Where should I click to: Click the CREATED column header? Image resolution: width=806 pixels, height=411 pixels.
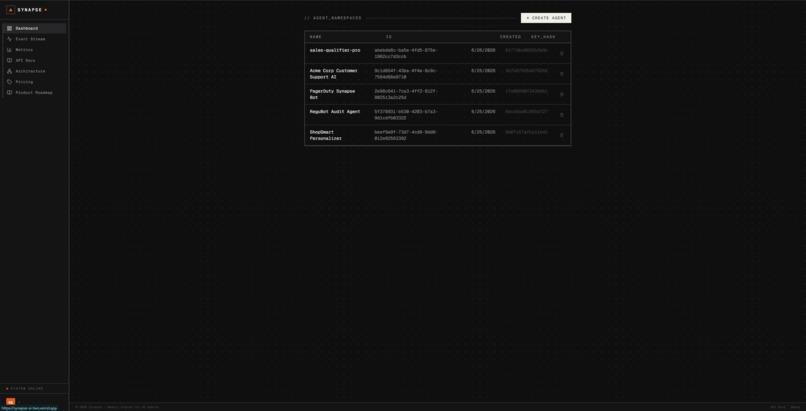click(x=510, y=37)
